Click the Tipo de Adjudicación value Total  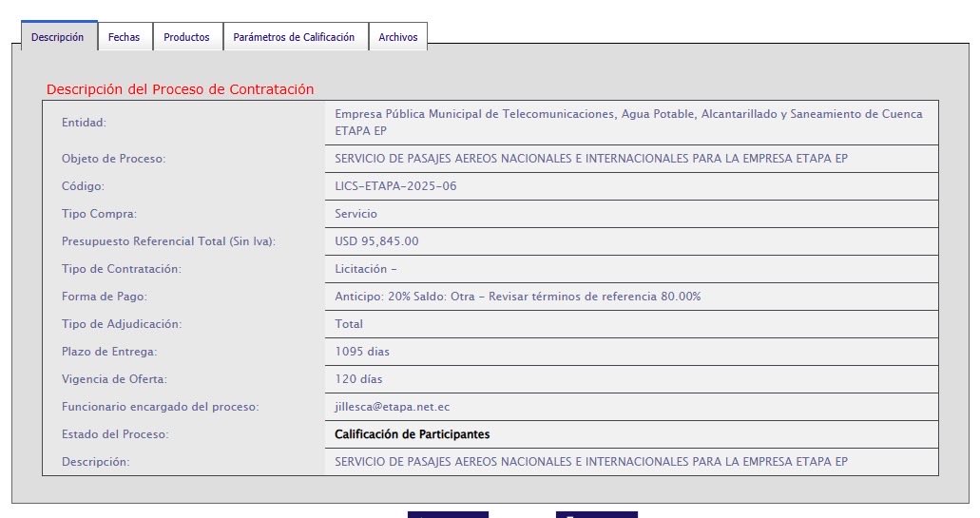pos(348,324)
